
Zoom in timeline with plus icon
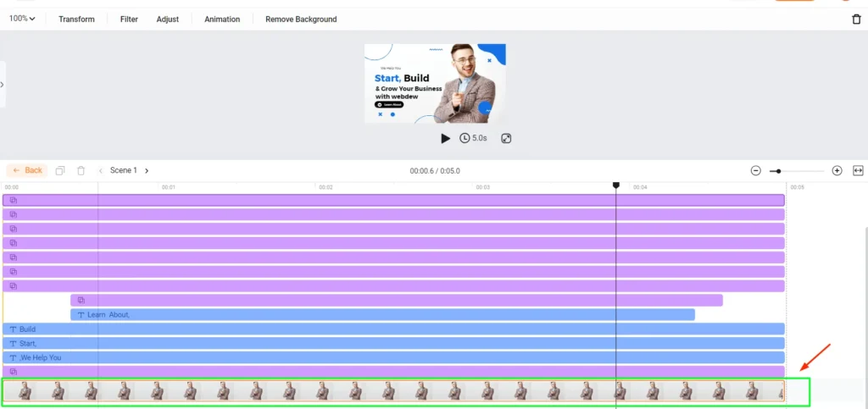click(837, 171)
